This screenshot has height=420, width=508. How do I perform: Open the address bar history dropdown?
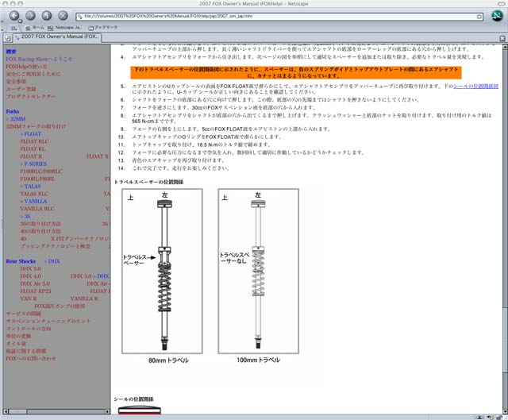[479, 17]
